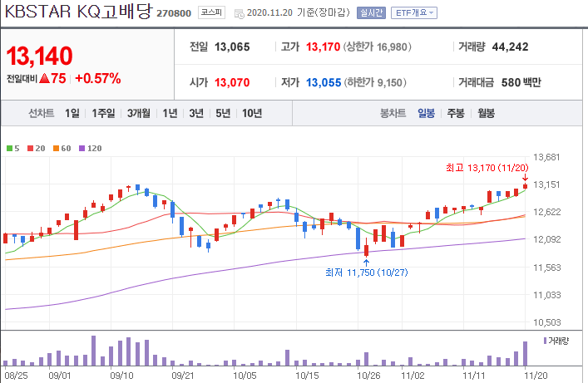Viewport: 588px width, 383px height.
Task: Click the 10/05 date axis label
Action: pyautogui.click(x=245, y=376)
